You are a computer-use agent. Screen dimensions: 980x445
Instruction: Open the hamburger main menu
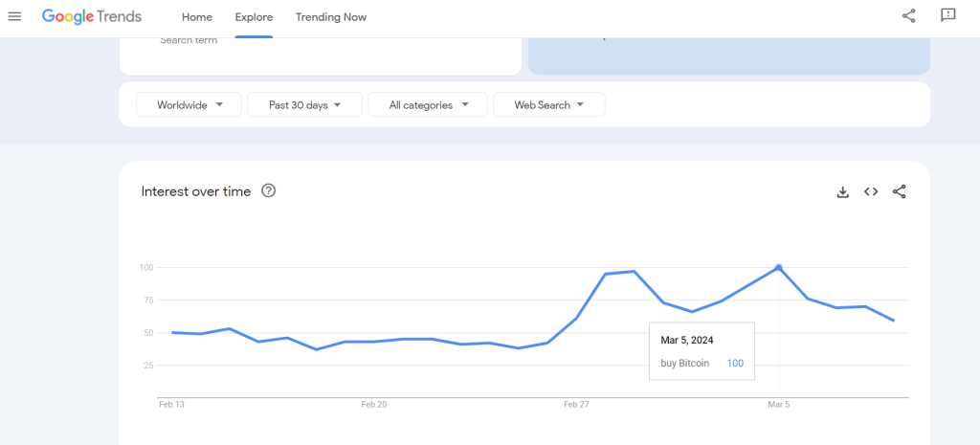coord(14,17)
